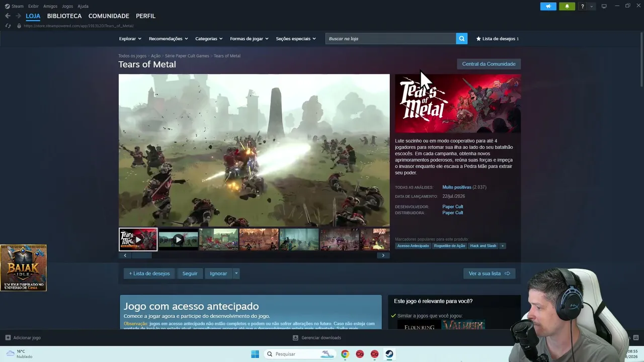
Task: Click the Tears of Metal header image
Action: click(x=458, y=104)
